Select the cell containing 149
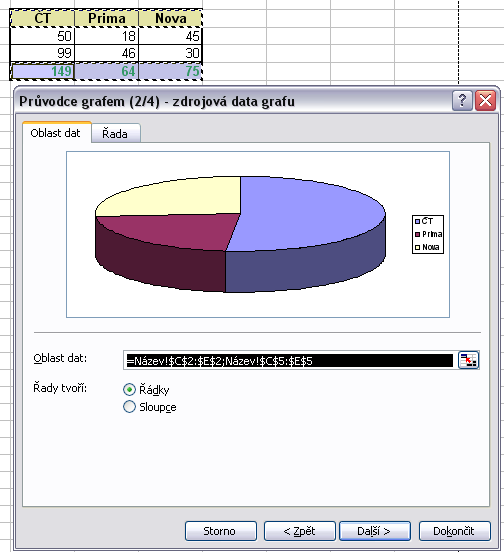504x552 pixels. tap(42, 71)
